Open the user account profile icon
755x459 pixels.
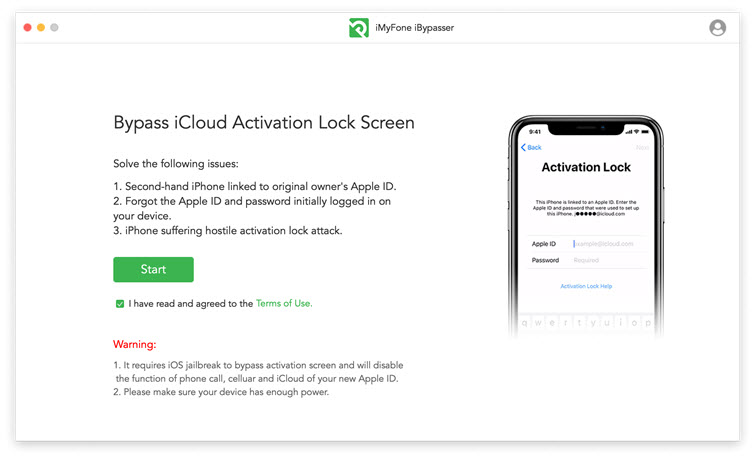tap(717, 28)
